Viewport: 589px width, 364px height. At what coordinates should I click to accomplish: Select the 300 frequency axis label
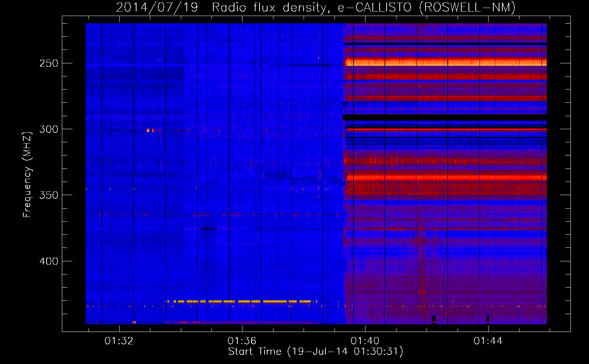tap(49, 129)
